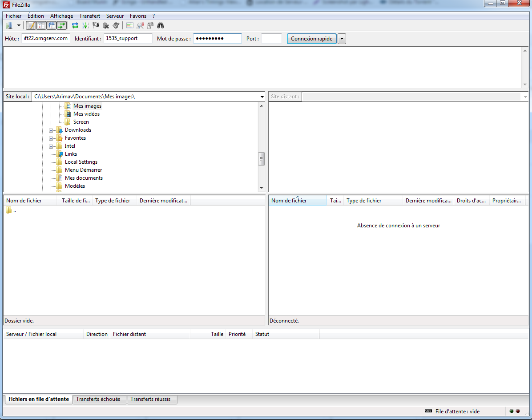The height and width of the screenshot is (420, 532).
Task: Focus the Hôte input field
Action: point(46,38)
